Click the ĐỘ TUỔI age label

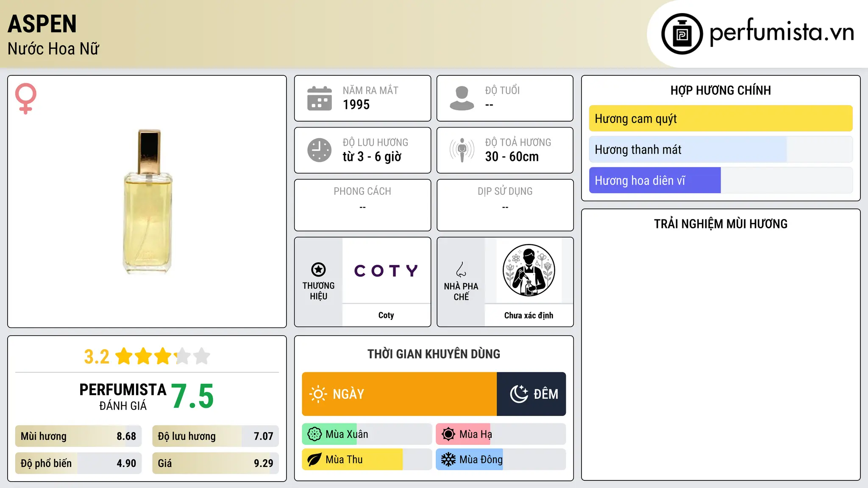[502, 90]
